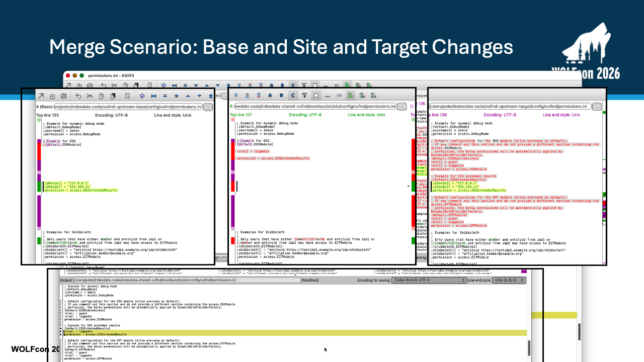644x362 pixels.
Task: Click the Paste clipboard icon in the A (Base) callout toolbar
Action: coord(113,96)
